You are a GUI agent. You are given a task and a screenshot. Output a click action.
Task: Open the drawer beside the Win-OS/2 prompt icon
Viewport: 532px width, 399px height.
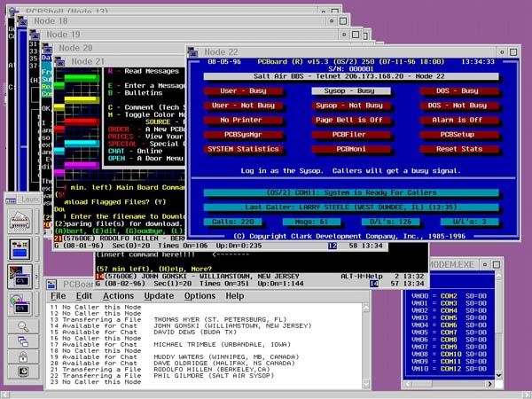37,304
